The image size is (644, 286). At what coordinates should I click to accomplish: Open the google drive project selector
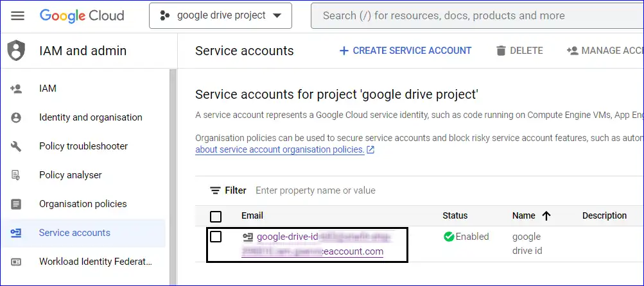coord(221,15)
